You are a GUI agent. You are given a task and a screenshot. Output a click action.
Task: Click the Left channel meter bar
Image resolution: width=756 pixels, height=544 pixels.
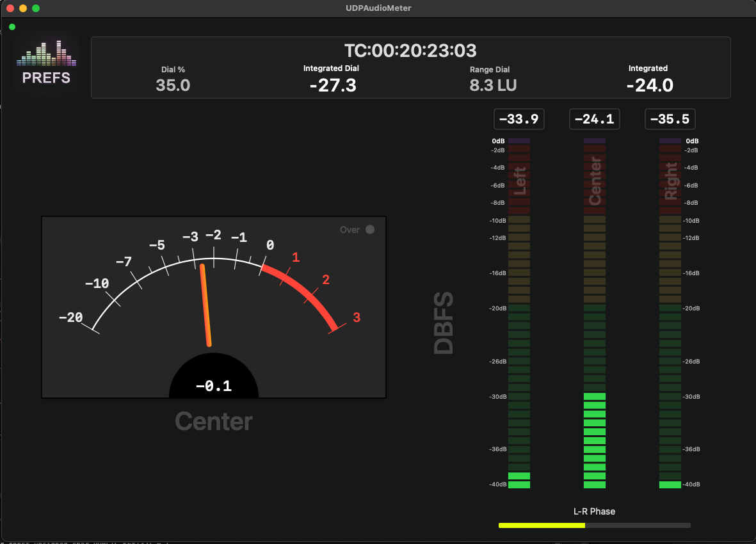coord(519,314)
